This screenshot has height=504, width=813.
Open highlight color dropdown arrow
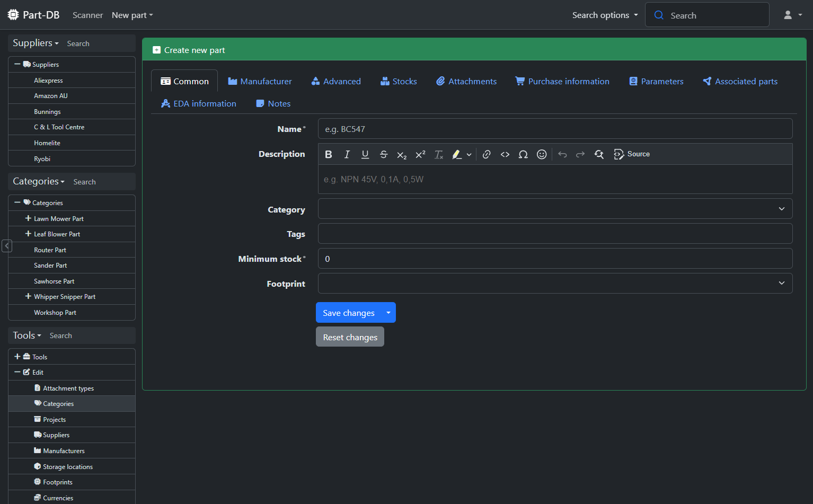pyautogui.click(x=469, y=154)
